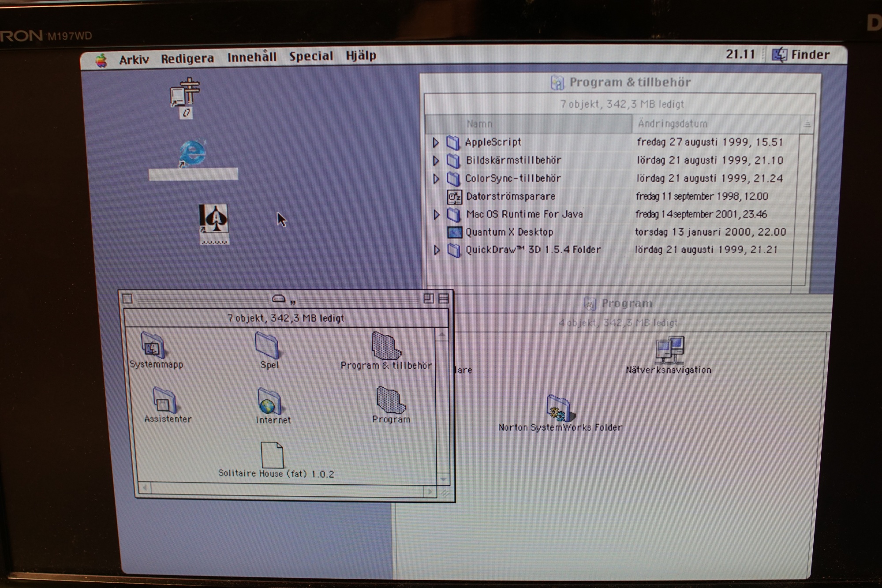The height and width of the screenshot is (588, 882).
Task: Open the Innehåll menu
Action: 252,56
